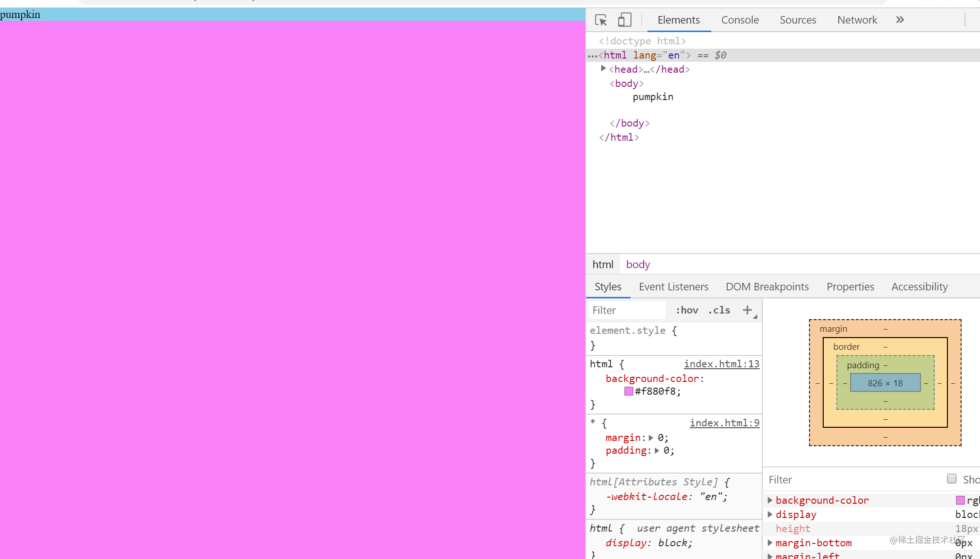Select the closing html tag

point(619,137)
